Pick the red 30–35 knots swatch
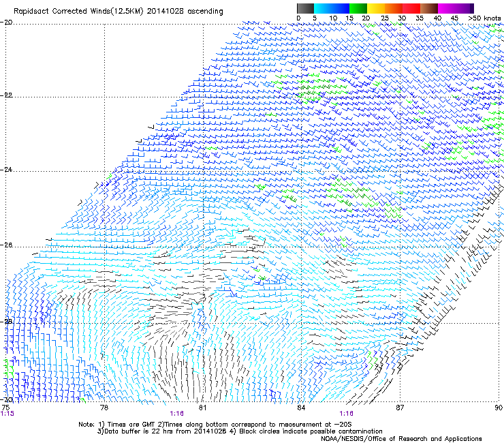The image size is (504, 443). tap(411, 8)
